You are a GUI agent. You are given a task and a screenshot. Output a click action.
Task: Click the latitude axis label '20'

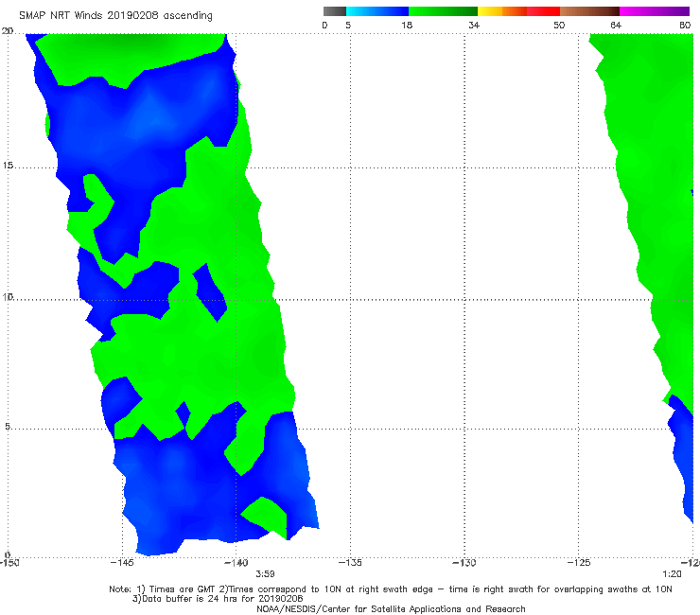[8, 31]
